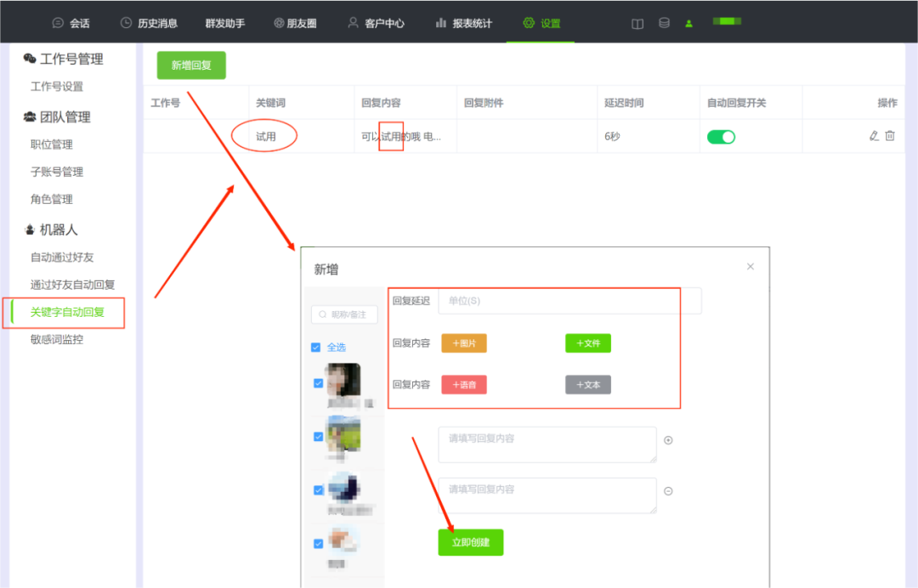Click the 立即创建 button in the dialog
This screenshot has width=918, height=588.
(x=470, y=542)
